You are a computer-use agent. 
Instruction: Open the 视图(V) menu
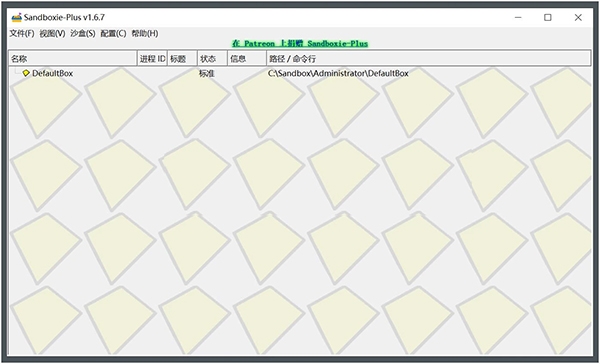[52, 34]
